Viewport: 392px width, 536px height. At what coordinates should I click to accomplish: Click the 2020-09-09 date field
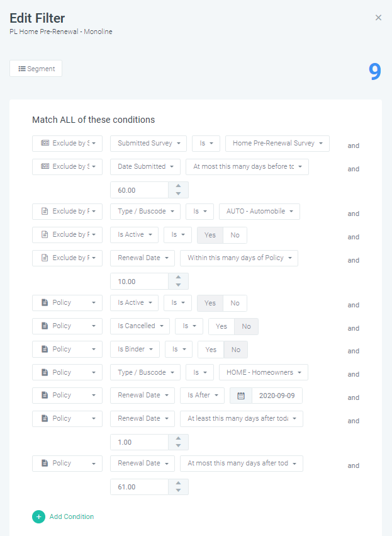[276, 396]
